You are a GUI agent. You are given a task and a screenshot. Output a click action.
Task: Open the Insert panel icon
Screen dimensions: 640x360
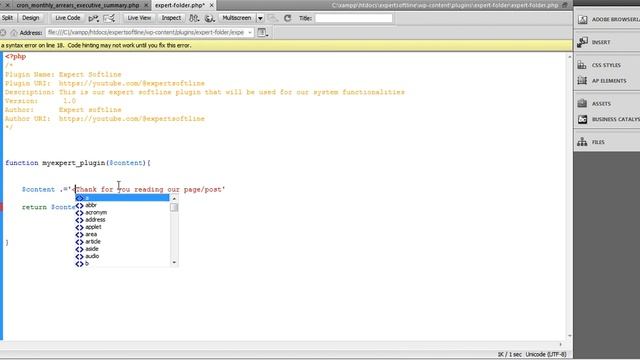(x=582, y=42)
